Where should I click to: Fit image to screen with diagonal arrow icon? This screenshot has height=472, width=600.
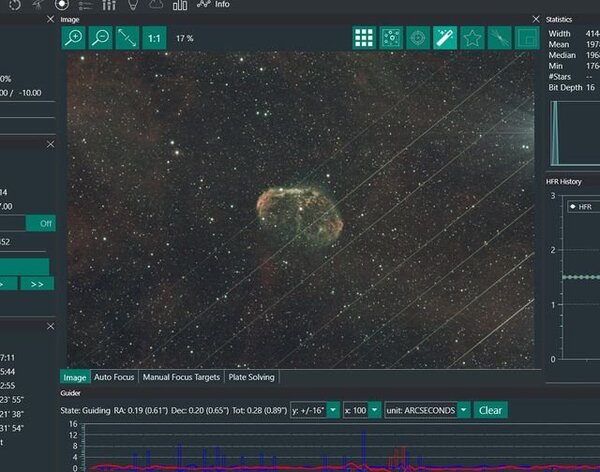pyautogui.click(x=127, y=38)
